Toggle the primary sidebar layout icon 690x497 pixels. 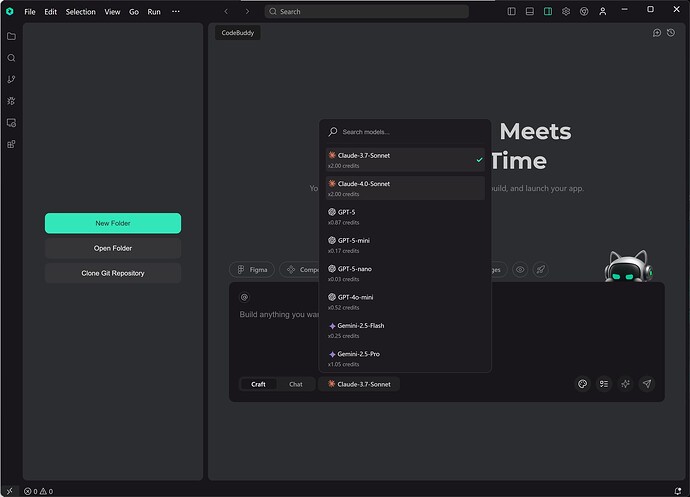511,11
